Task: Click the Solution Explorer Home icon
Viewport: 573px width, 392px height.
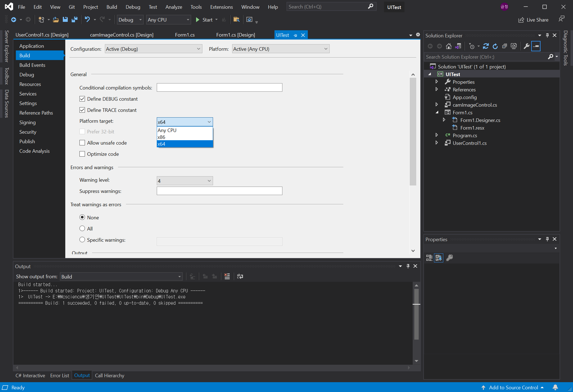Action: click(448, 46)
